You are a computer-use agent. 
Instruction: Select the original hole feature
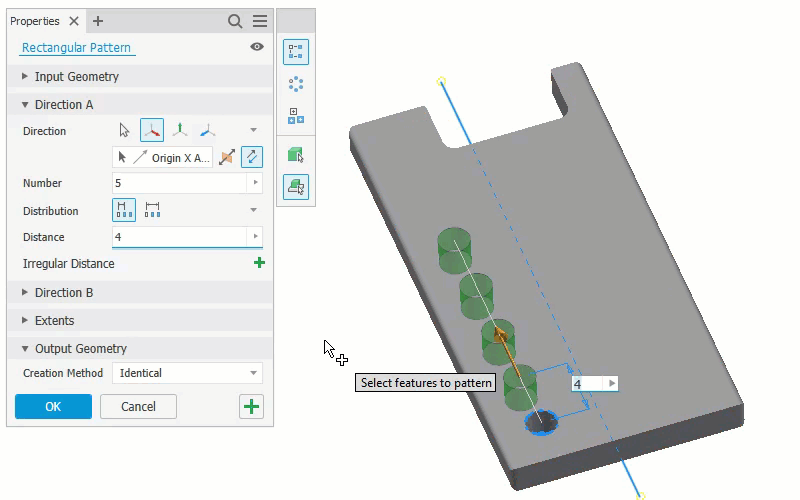(541, 422)
